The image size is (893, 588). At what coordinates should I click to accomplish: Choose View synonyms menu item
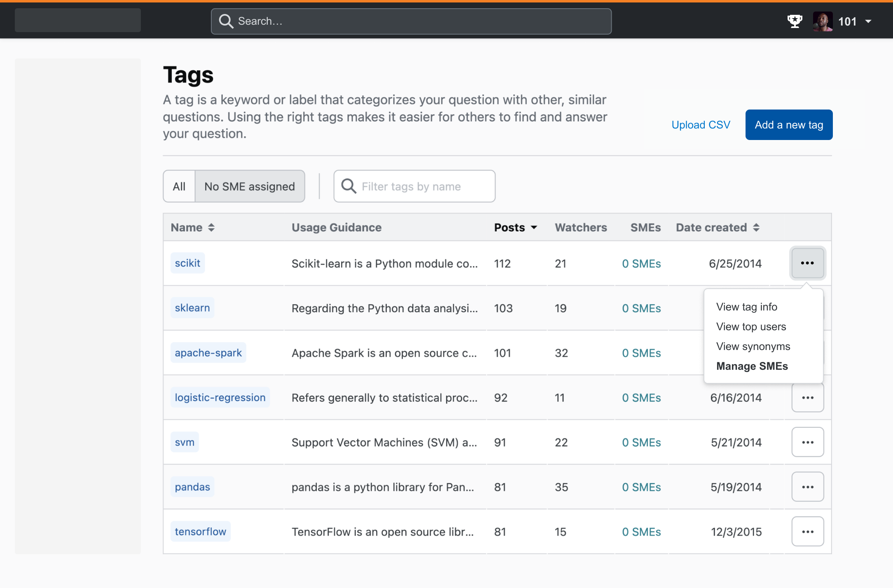753,346
